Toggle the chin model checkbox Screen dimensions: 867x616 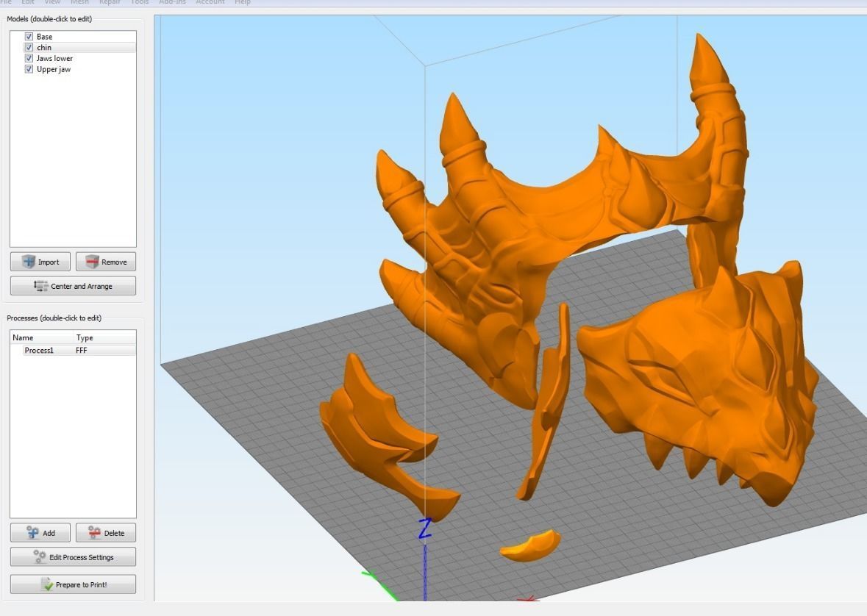[x=29, y=48]
